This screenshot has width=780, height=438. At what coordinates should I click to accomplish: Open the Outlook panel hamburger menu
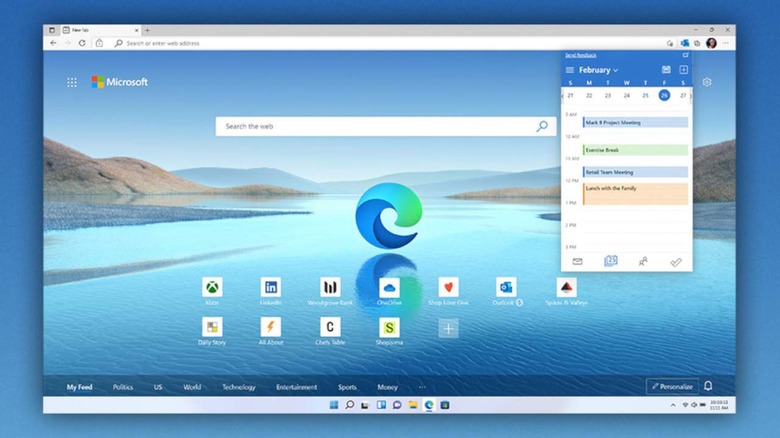point(570,70)
